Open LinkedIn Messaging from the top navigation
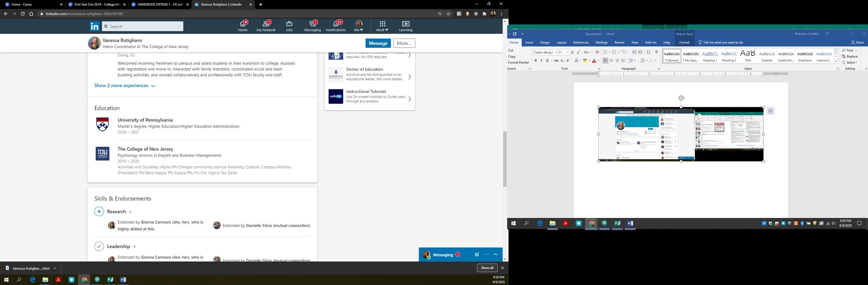This screenshot has height=285, width=868. (312, 26)
